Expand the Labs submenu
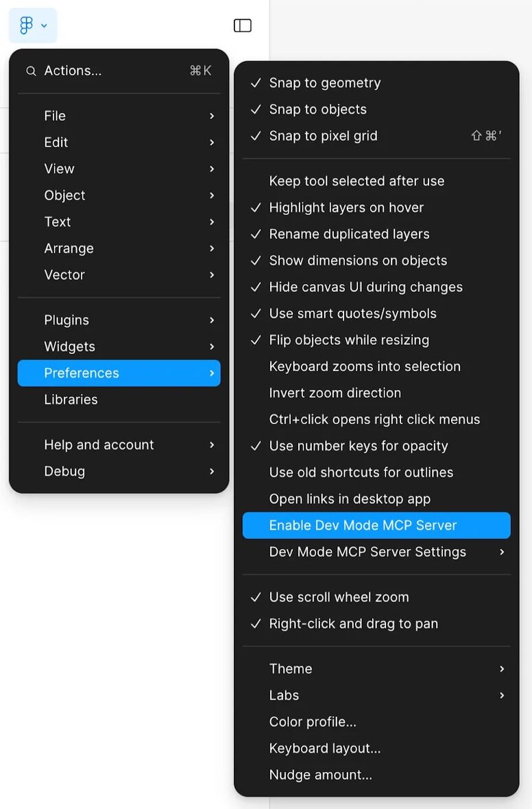Screen dimensions: 532x809 (x=284, y=695)
